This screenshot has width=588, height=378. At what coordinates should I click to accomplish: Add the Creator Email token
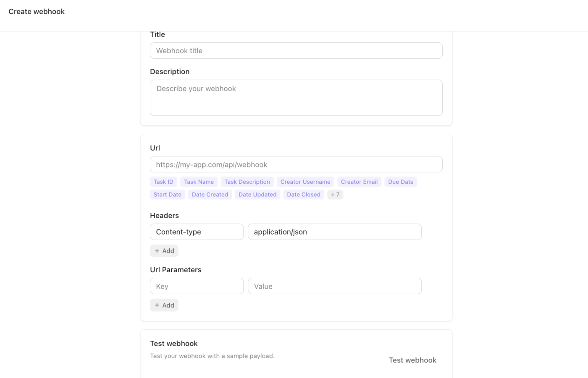point(359,181)
